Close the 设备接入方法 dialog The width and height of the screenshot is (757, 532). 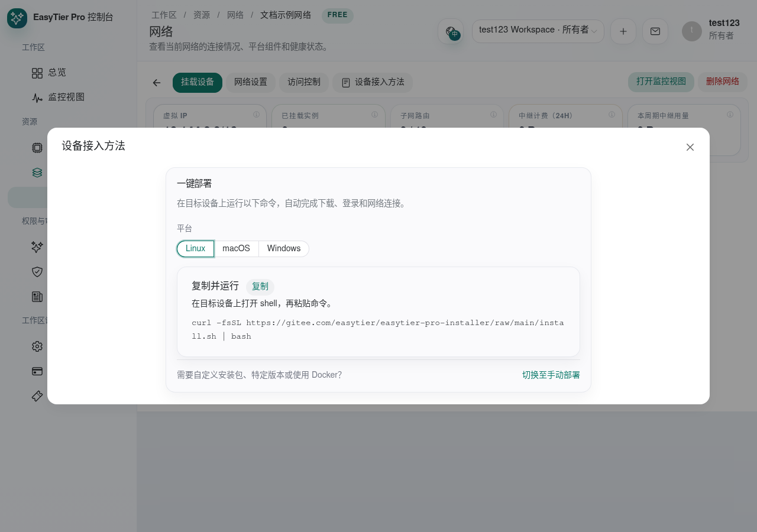(x=690, y=147)
